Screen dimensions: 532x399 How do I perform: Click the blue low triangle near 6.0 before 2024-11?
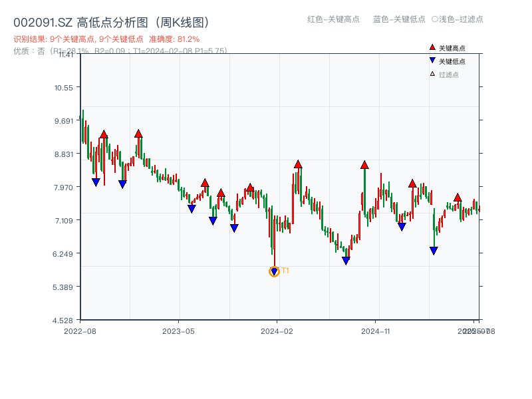pos(346,261)
